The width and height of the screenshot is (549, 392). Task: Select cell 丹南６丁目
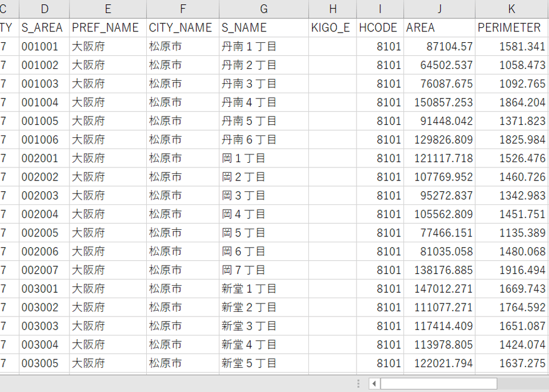(264, 140)
